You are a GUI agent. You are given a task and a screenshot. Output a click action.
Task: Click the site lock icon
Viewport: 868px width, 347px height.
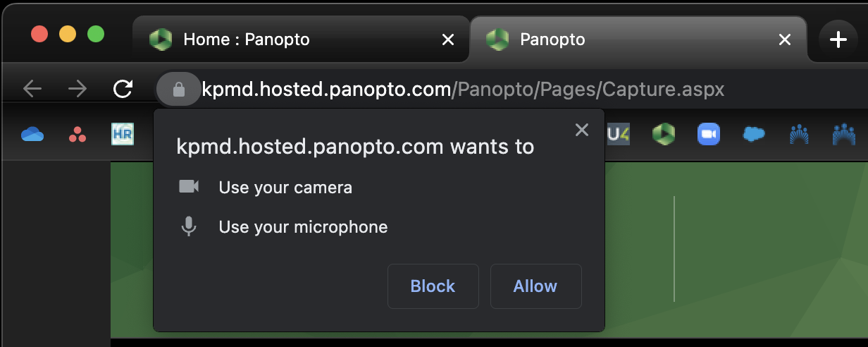tap(179, 90)
